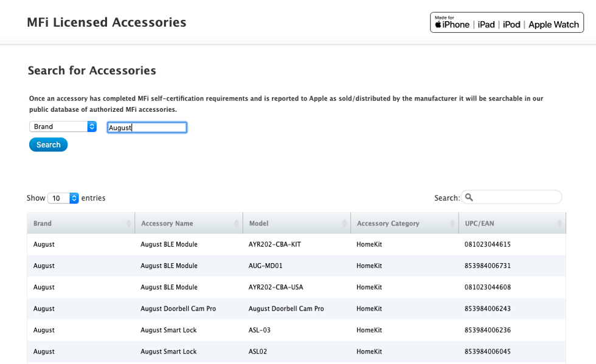Click the stepper arrows on the Brand selector
Screen dimensions: 596x364
tap(92, 126)
